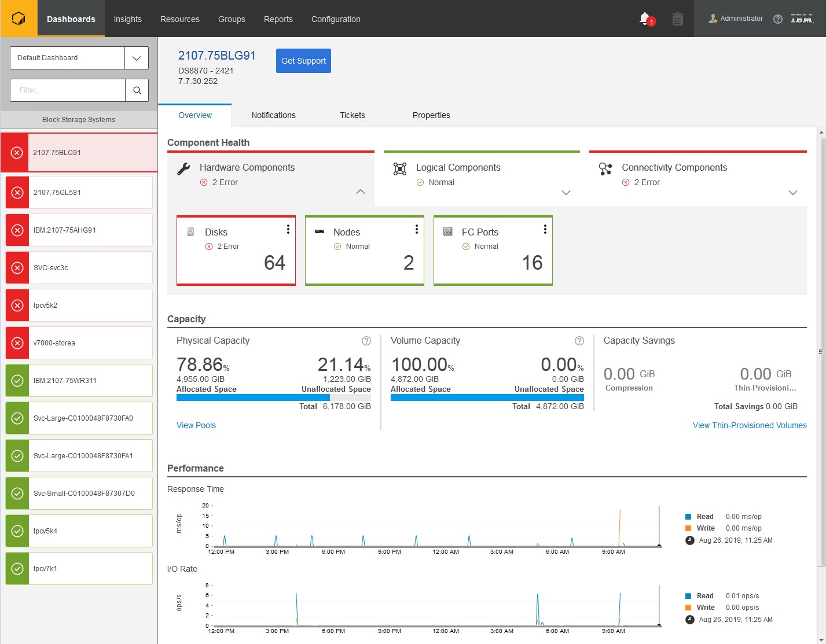The width and height of the screenshot is (826, 644).
Task: Click I/O Rate Write legend swatch
Action: 688,608
